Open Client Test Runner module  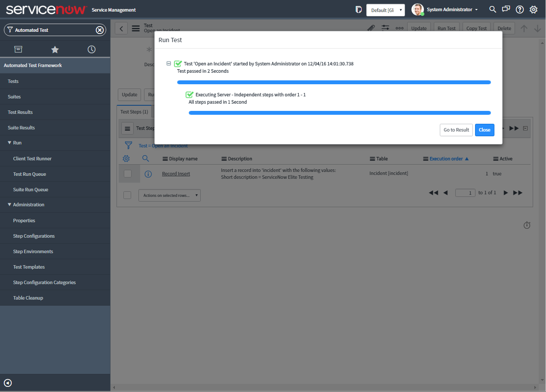[55, 159]
